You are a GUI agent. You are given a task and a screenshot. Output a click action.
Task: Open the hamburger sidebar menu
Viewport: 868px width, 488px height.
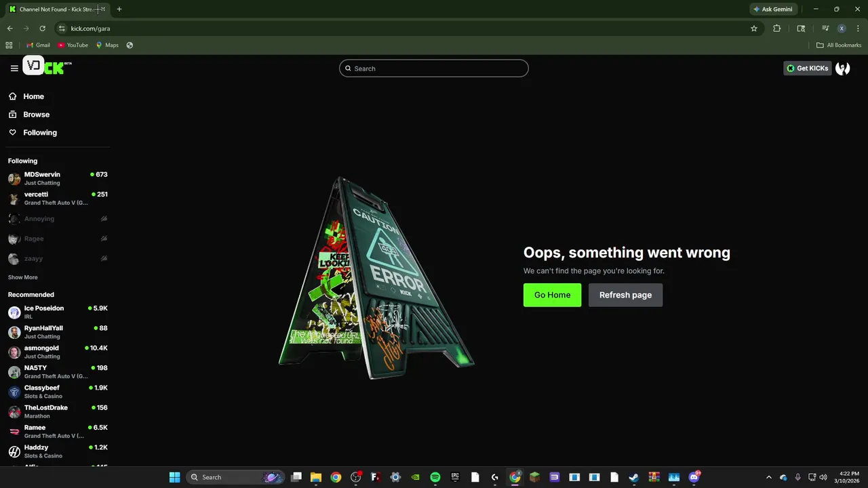(x=14, y=68)
